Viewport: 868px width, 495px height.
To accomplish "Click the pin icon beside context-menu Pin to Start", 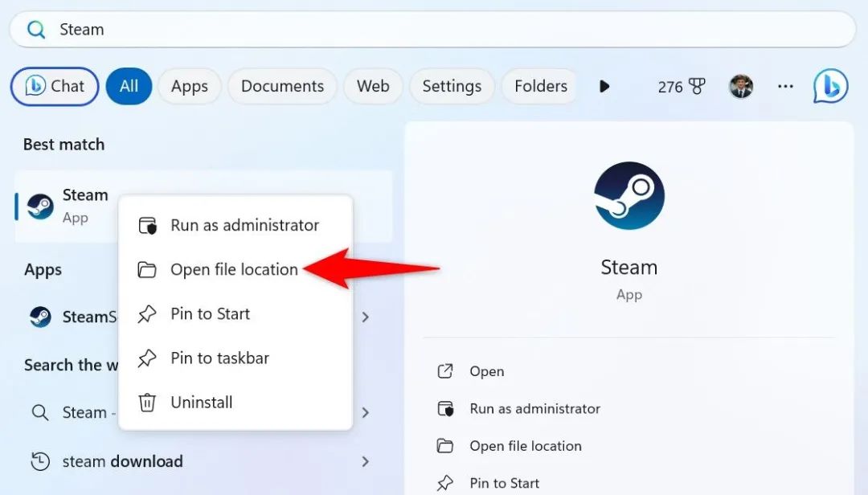I will (x=147, y=314).
